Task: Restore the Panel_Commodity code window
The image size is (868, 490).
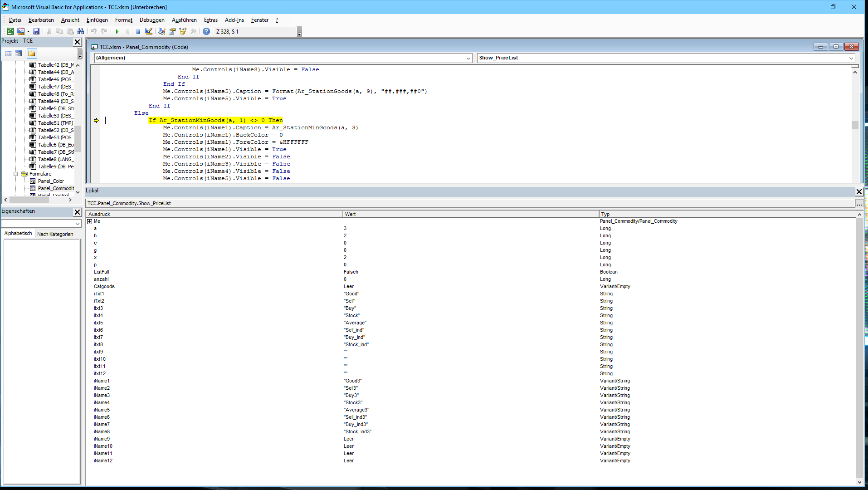Action: point(836,46)
